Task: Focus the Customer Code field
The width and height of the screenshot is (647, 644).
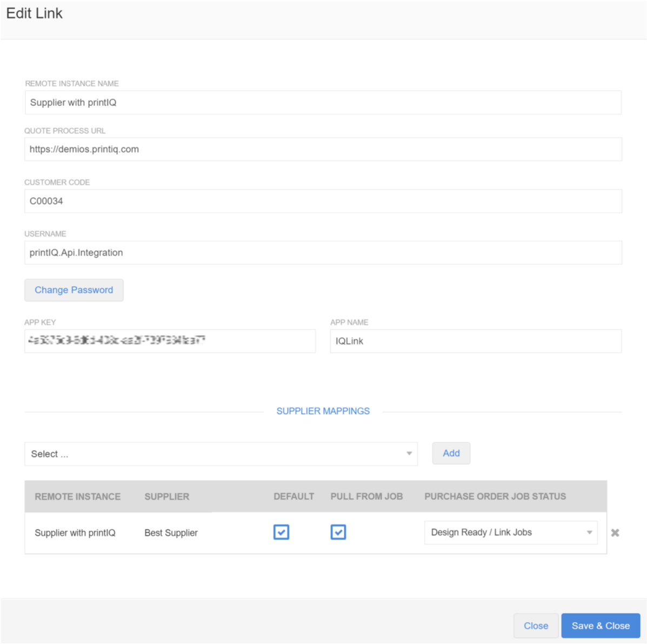Action: [x=323, y=201]
